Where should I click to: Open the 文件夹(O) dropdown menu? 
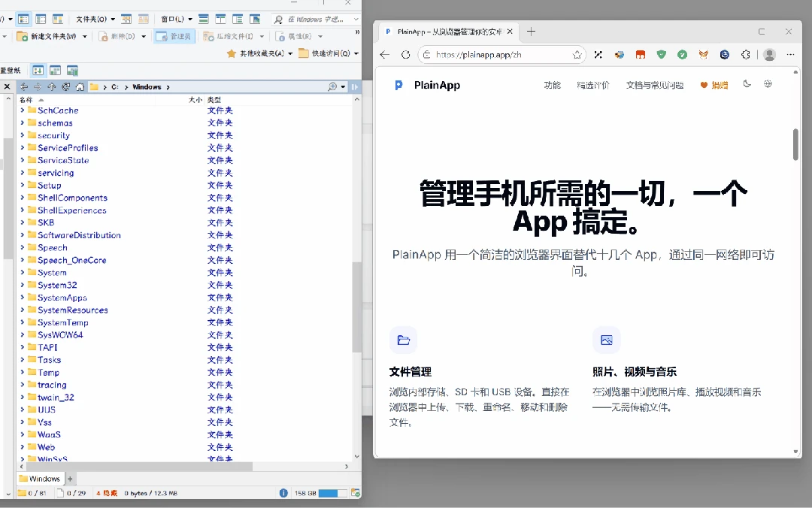coord(95,19)
